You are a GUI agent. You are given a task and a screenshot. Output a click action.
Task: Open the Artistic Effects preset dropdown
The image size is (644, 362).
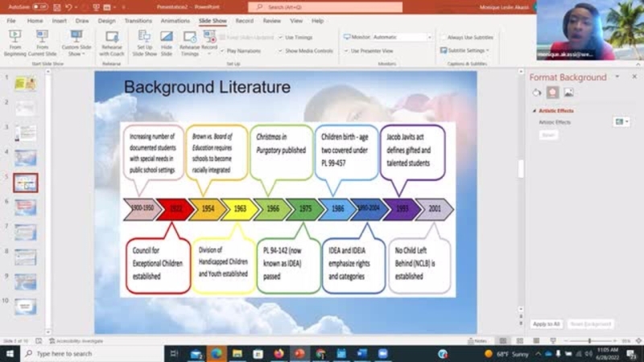click(621, 122)
